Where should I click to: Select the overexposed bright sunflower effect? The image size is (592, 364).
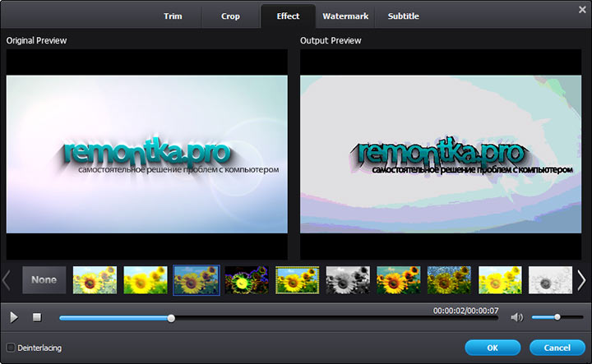point(500,280)
